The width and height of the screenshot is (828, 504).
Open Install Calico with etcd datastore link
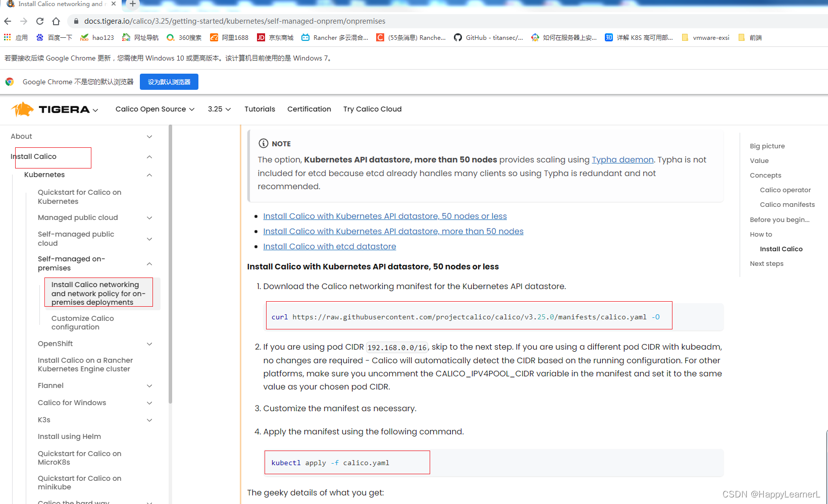329,246
